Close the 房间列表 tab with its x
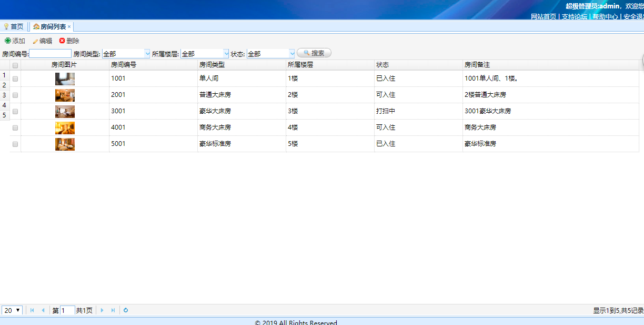The image size is (644, 325). click(69, 26)
